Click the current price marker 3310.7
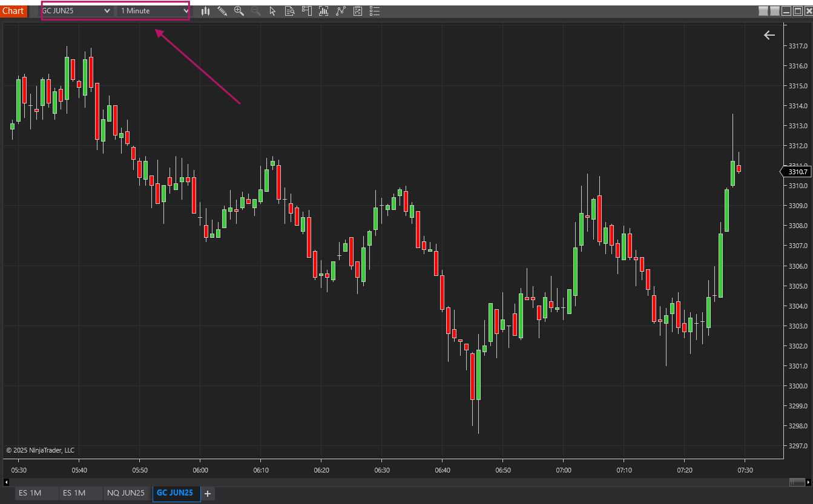Viewport: 813px width, 504px height. point(796,172)
